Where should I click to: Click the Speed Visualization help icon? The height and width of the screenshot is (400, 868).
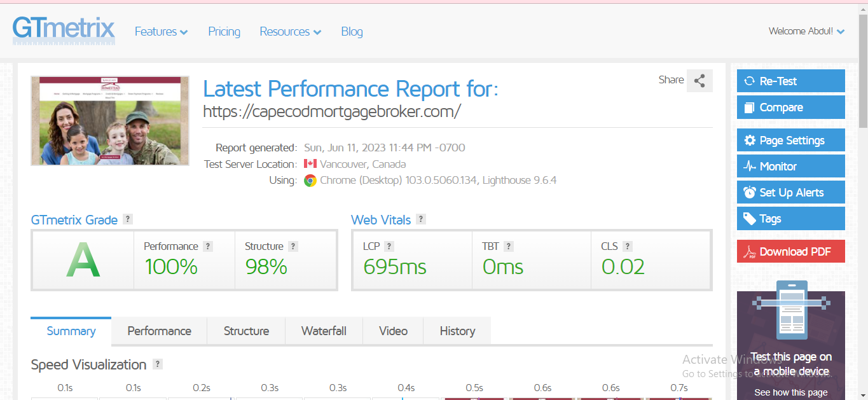coord(158,364)
